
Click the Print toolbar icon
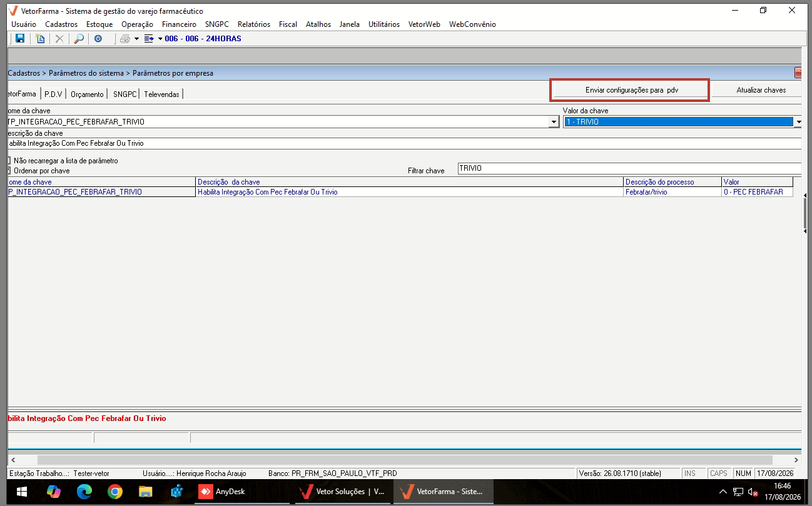[125, 39]
